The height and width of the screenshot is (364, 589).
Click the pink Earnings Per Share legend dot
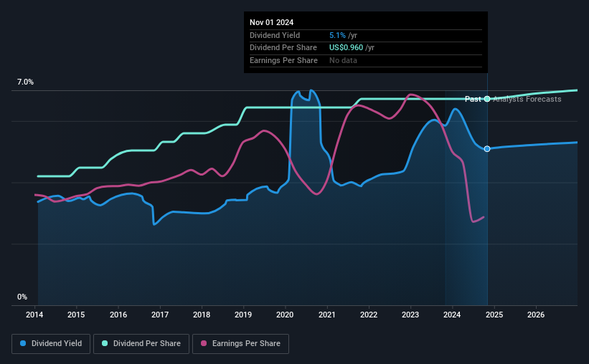click(x=204, y=343)
